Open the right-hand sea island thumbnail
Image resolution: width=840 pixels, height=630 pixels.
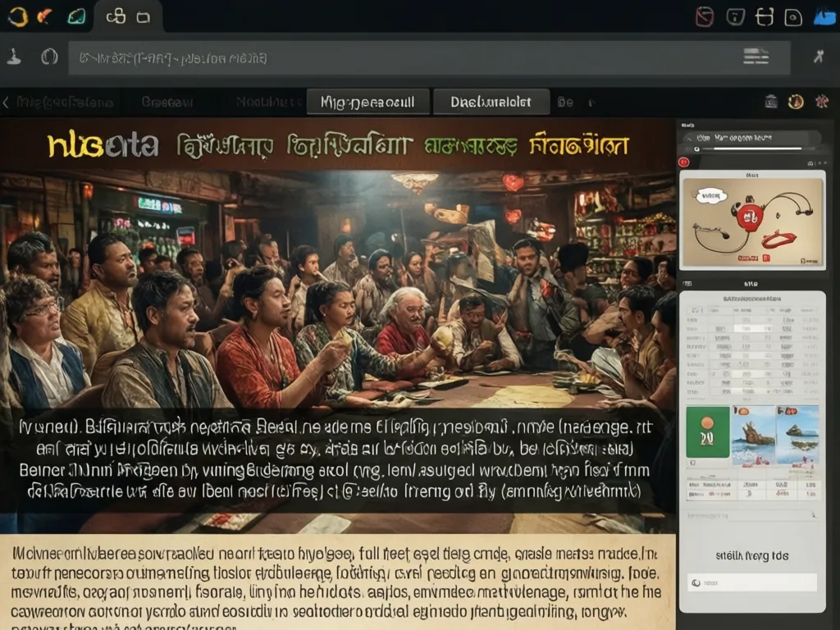click(797, 435)
